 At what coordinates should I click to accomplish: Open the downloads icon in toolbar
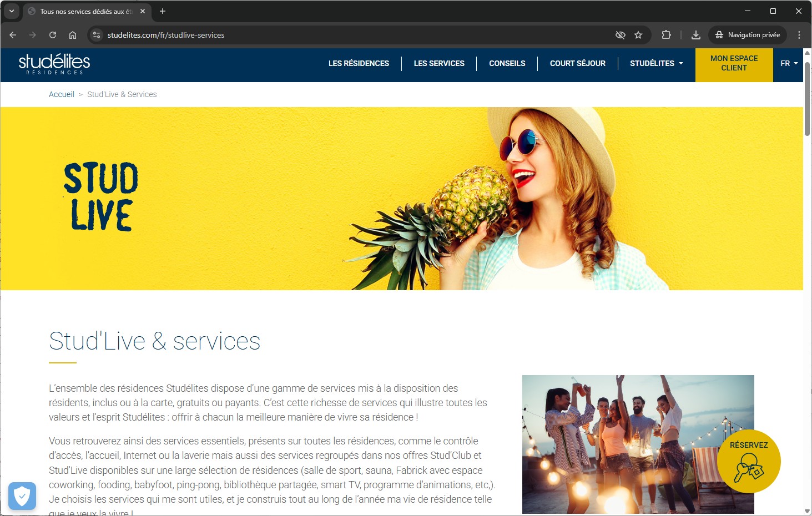(695, 35)
